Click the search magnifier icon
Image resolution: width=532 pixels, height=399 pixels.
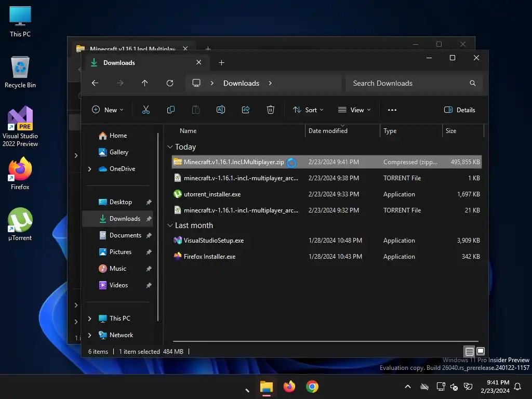[x=473, y=83]
